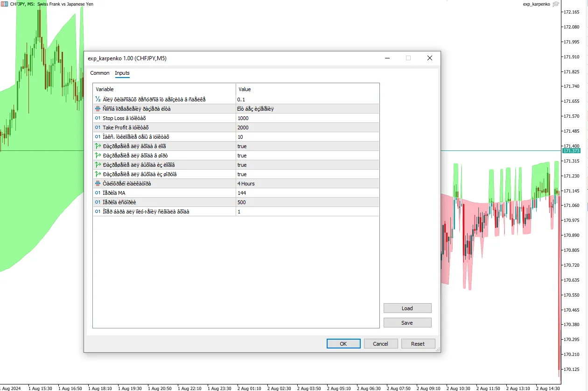Screen dimensions: 588x391
Task: Open the 4 Hours timeframe dropdown value
Action: pos(246,184)
